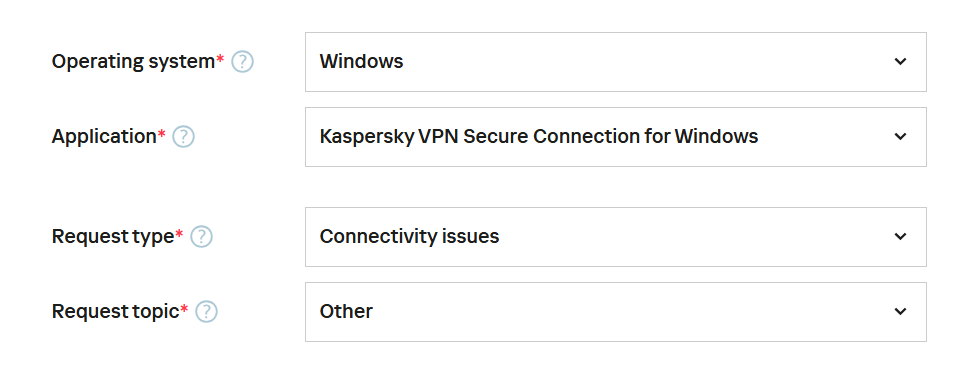Click the help icon next to Operating system
The height and width of the screenshot is (373, 975).
pyautogui.click(x=243, y=62)
